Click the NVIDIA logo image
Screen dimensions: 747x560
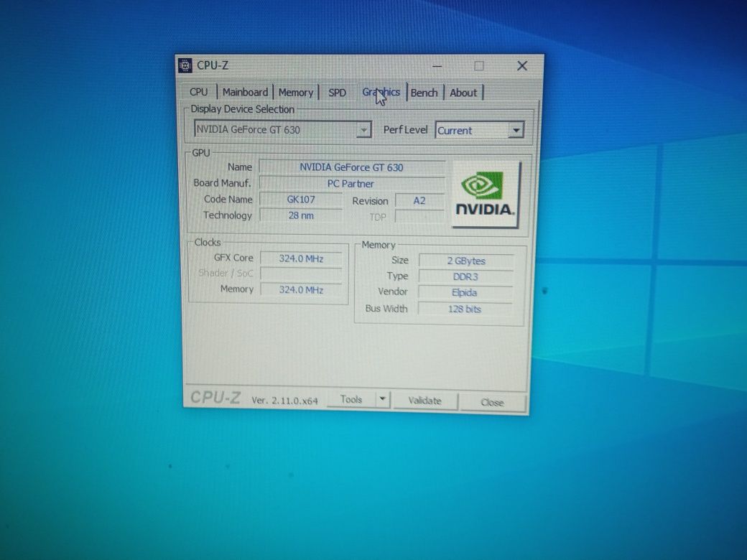tap(486, 195)
